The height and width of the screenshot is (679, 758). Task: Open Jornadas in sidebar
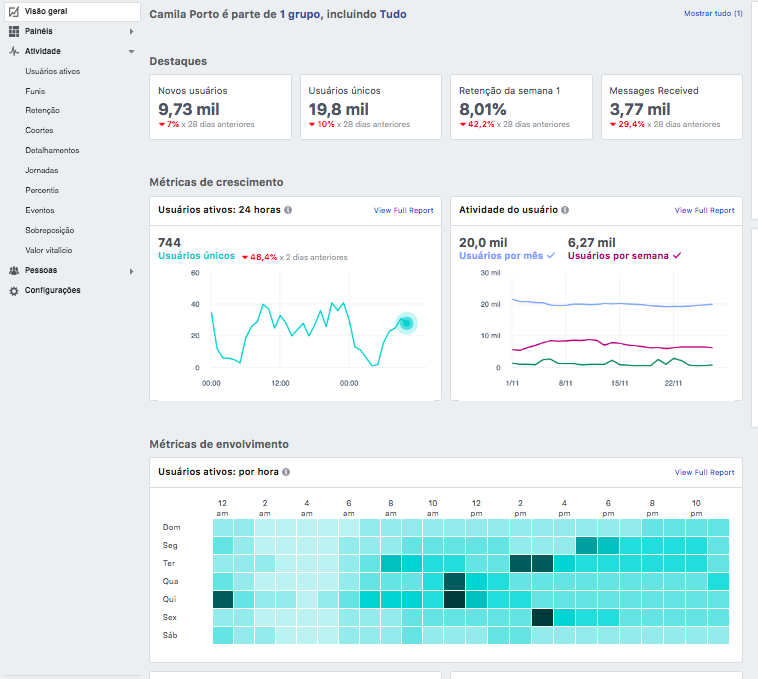(x=42, y=170)
